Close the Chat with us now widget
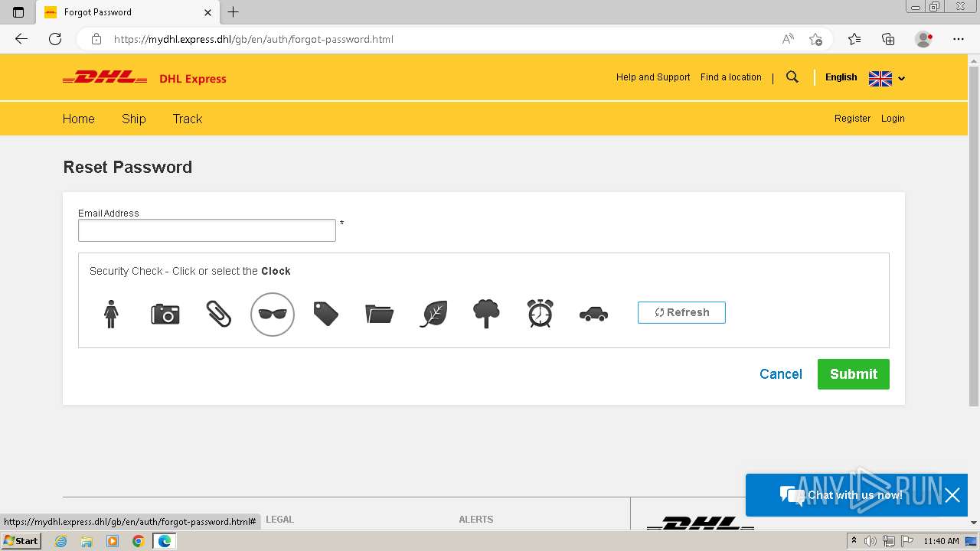This screenshot has height=551, width=980. coord(952,495)
